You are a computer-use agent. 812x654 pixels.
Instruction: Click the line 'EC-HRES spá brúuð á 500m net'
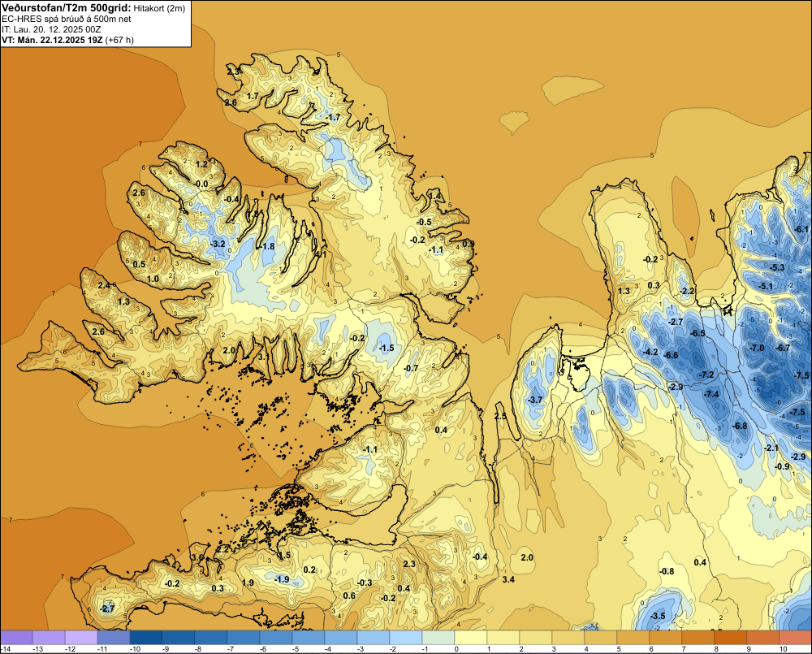[x=66, y=19]
